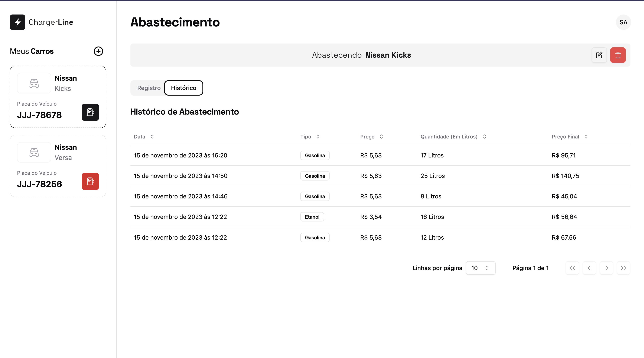Click the add car plus icon
Viewport: 644px width, 358px height.
(98, 51)
